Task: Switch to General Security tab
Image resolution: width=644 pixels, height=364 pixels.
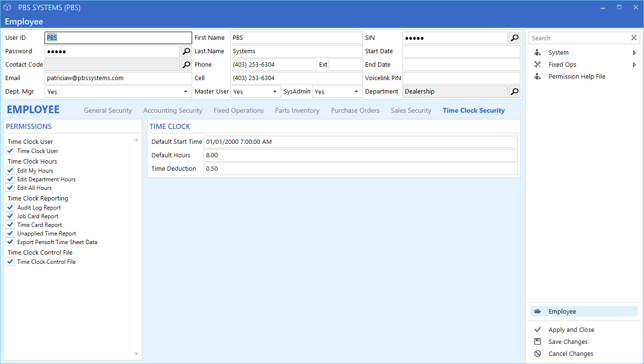Action: click(x=108, y=110)
